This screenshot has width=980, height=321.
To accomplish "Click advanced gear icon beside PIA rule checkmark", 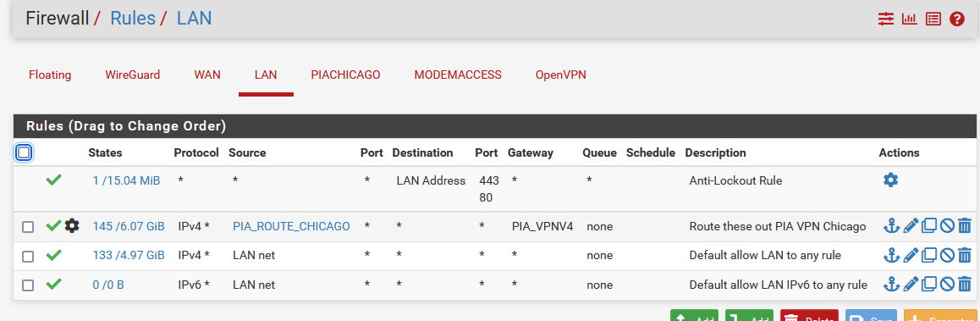I will coord(72,226).
